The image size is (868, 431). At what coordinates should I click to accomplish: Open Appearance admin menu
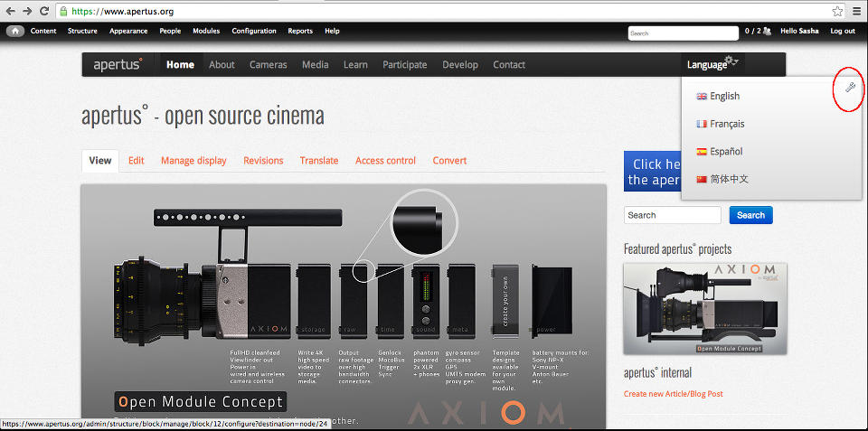click(128, 31)
